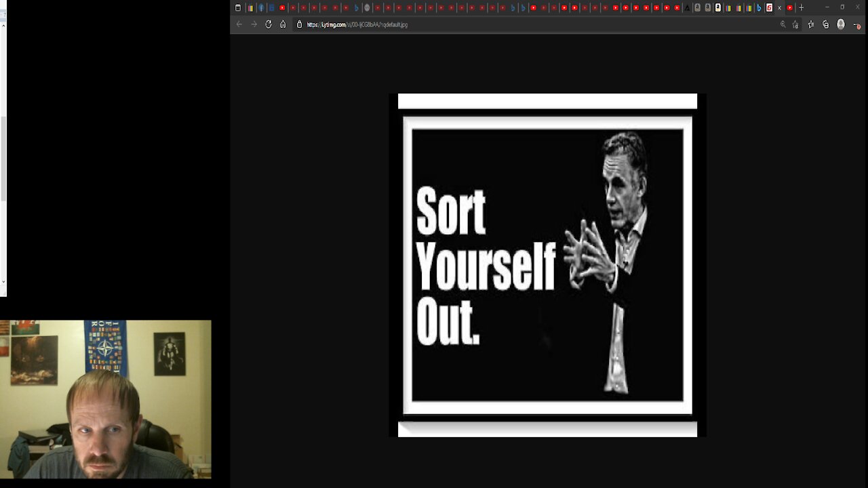Open a new tab with plus button
Screen dimensions: 868x488
801,7
